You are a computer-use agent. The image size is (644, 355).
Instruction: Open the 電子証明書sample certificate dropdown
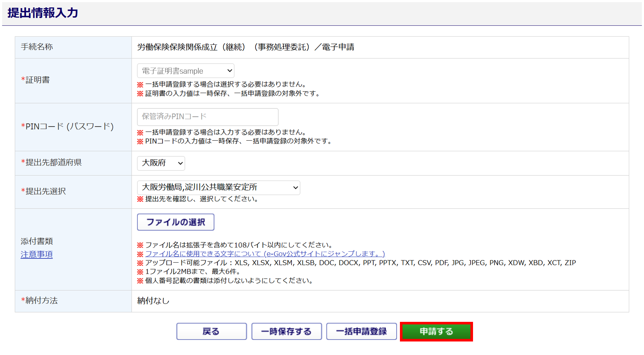pos(185,71)
